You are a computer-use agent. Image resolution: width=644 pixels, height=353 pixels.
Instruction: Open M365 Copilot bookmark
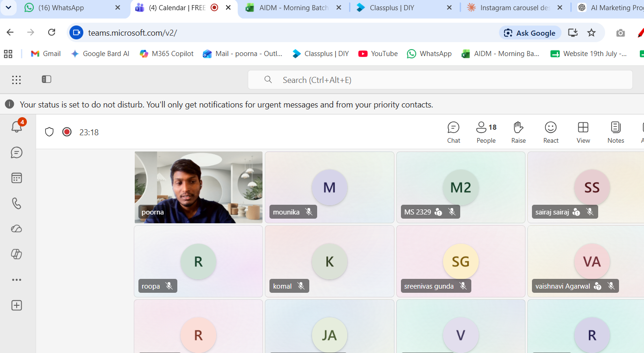point(166,54)
